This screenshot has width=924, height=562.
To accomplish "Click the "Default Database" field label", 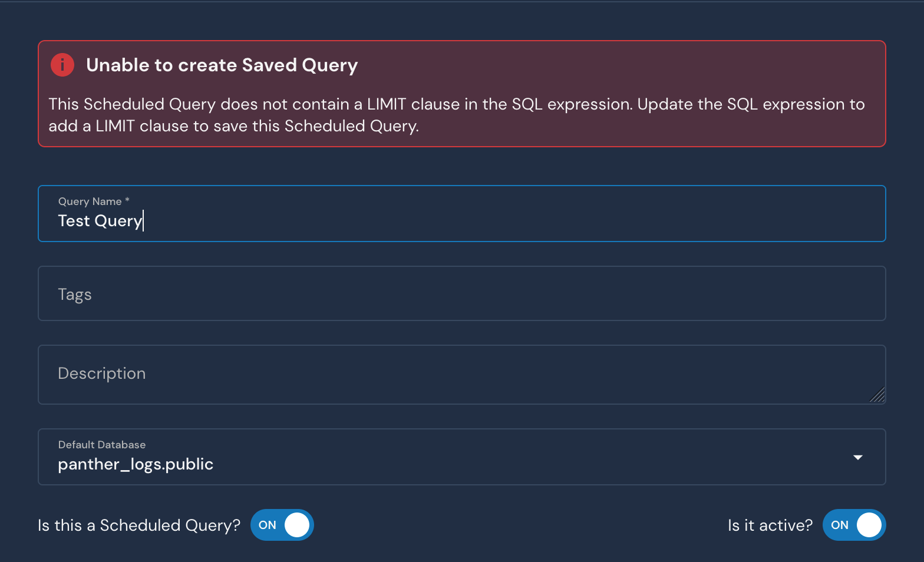I will [x=102, y=445].
